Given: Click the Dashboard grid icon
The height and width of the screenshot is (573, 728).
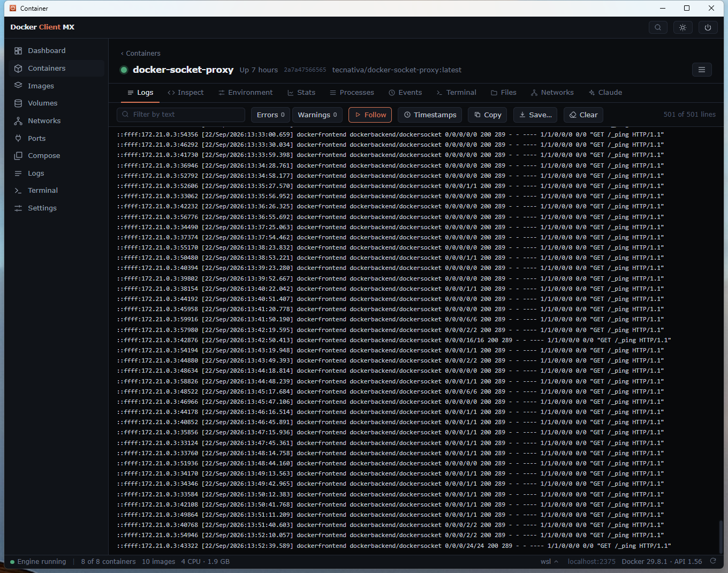Looking at the screenshot, I should tap(18, 50).
